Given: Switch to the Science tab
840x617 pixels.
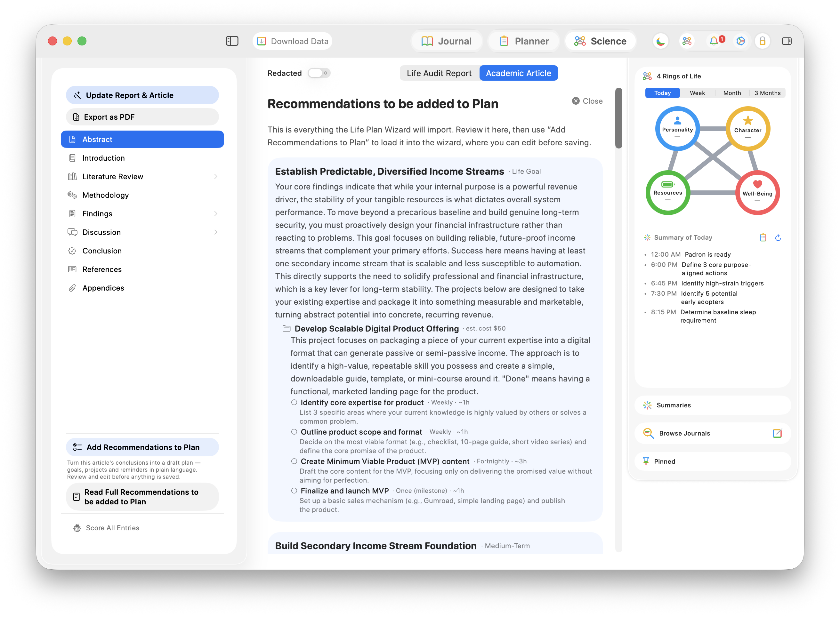Looking at the screenshot, I should pos(601,41).
